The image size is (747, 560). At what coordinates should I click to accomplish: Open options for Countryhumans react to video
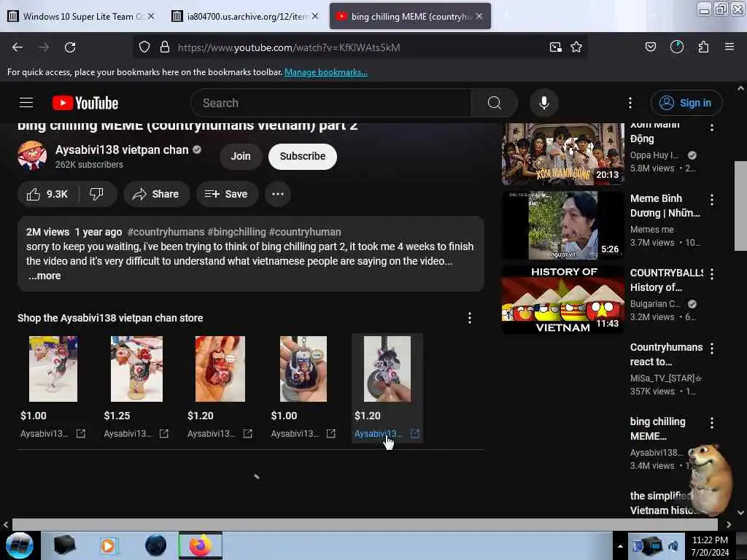[x=712, y=349]
